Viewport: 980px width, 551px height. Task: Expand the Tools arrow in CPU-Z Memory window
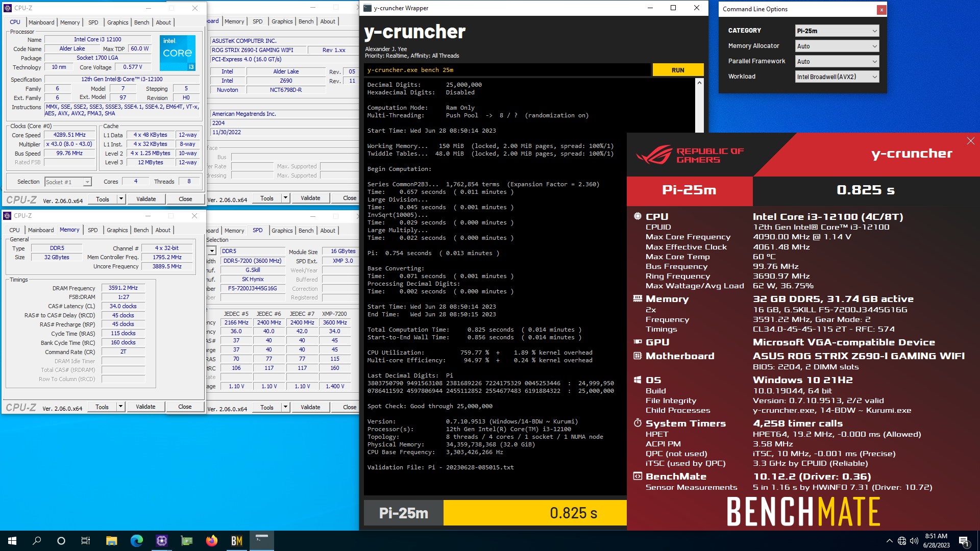pos(121,407)
